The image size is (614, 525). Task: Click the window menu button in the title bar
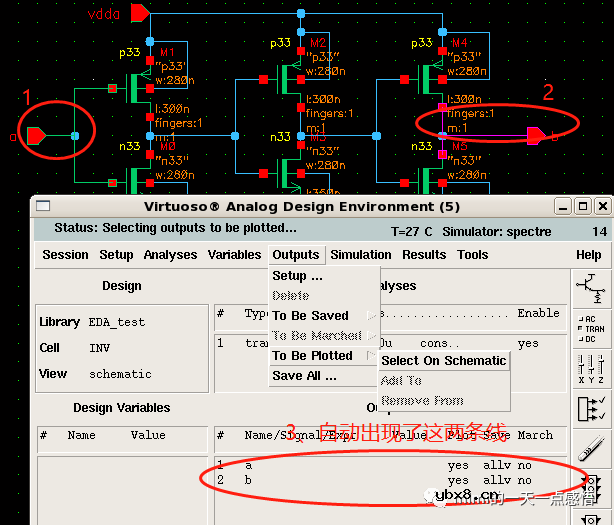point(44,206)
